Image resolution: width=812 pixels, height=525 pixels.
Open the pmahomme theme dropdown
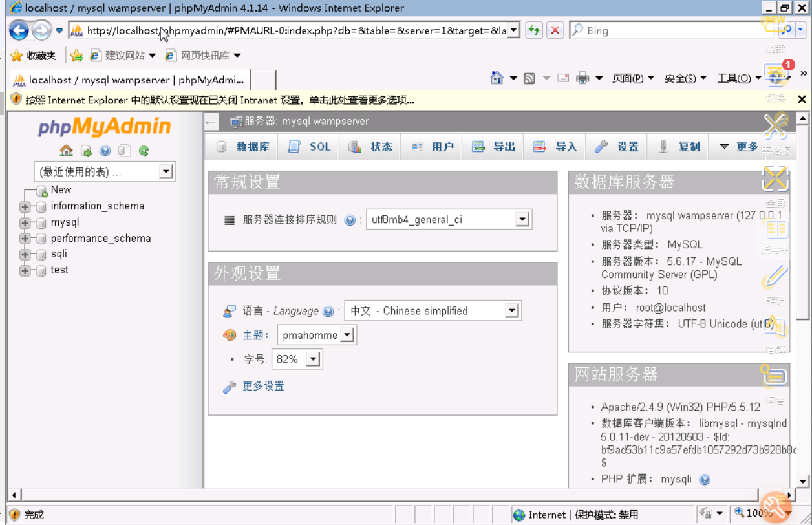click(x=317, y=335)
